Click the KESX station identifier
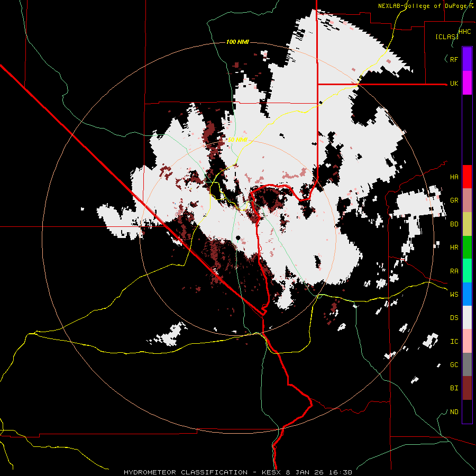476x476 pixels. 272,472
